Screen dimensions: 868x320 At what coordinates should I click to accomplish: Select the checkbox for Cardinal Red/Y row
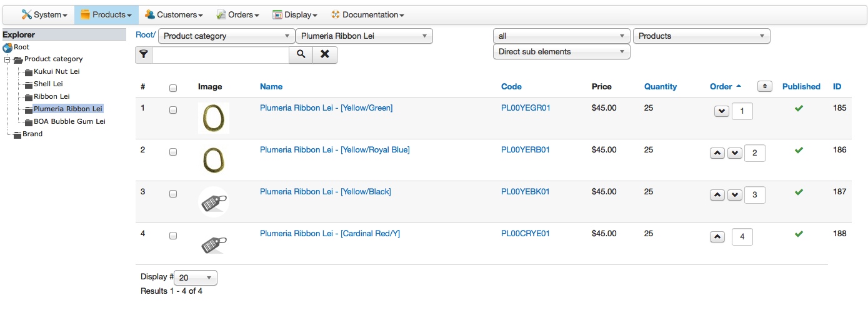tap(173, 236)
